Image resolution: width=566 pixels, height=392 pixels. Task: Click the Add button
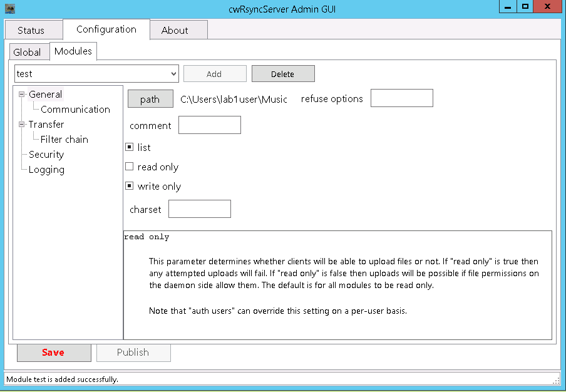click(x=215, y=73)
